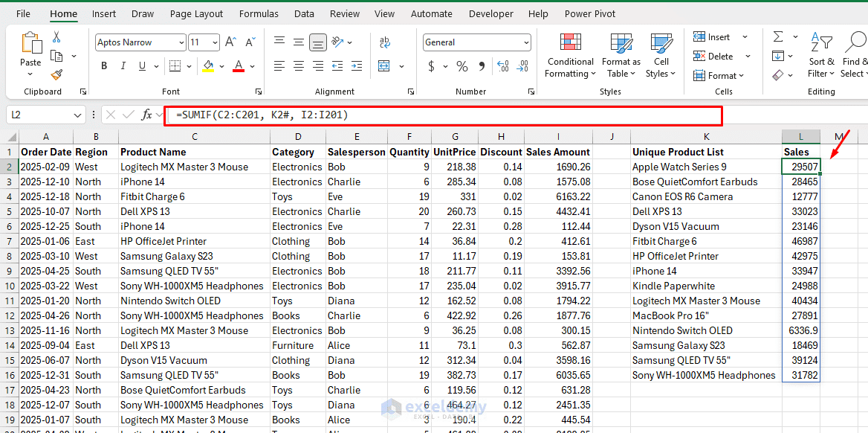This screenshot has height=433, width=868.
Task: Open the font name dropdown
Action: click(x=182, y=42)
